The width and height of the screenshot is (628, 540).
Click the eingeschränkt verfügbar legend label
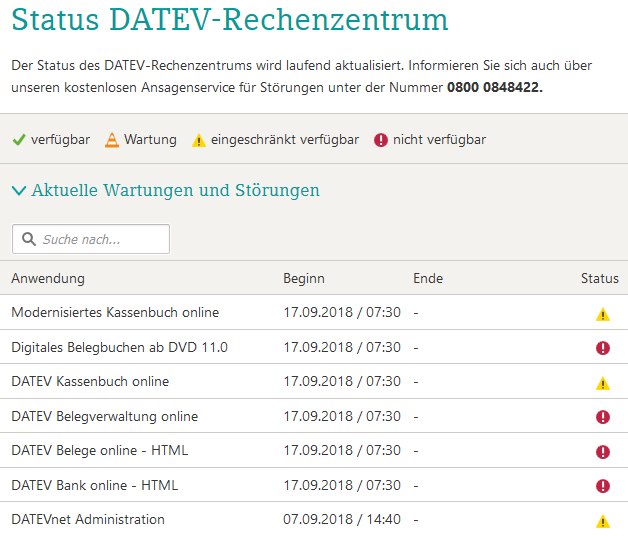(285, 140)
